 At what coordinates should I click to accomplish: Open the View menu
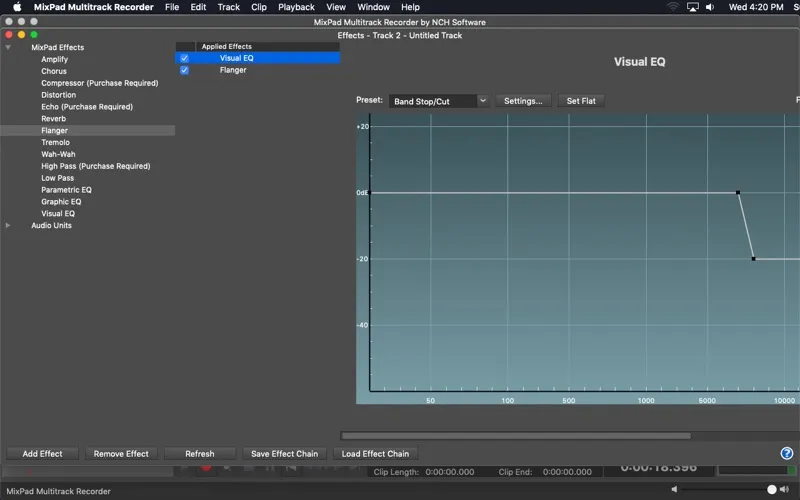pyautogui.click(x=336, y=7)
